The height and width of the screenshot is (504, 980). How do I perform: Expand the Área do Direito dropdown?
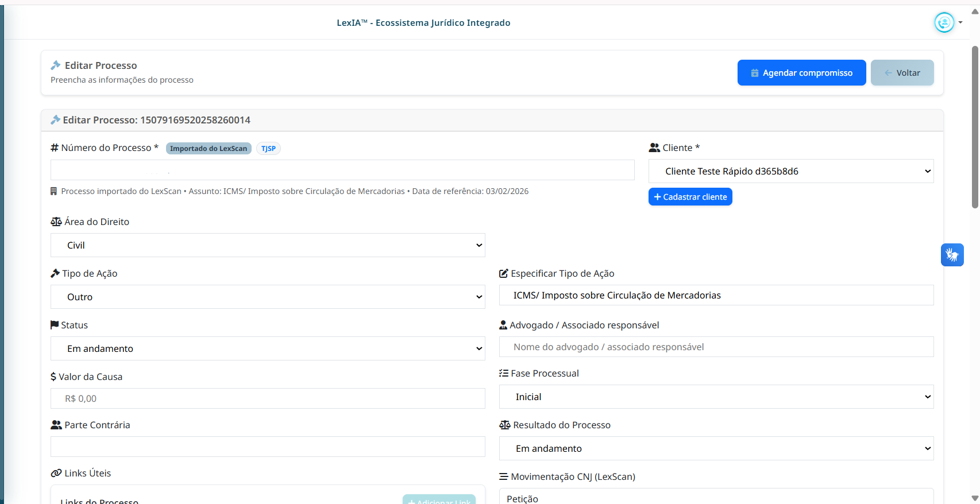point(268,245)
